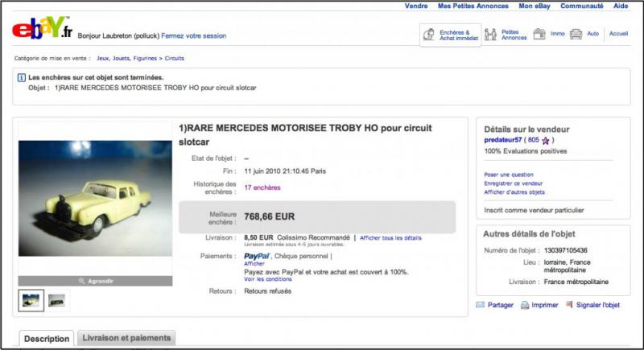Image resolution: width=644 pixels, height=350 pixels.
Task: Click Signaler l'objet link
Action: coord(598,305)
